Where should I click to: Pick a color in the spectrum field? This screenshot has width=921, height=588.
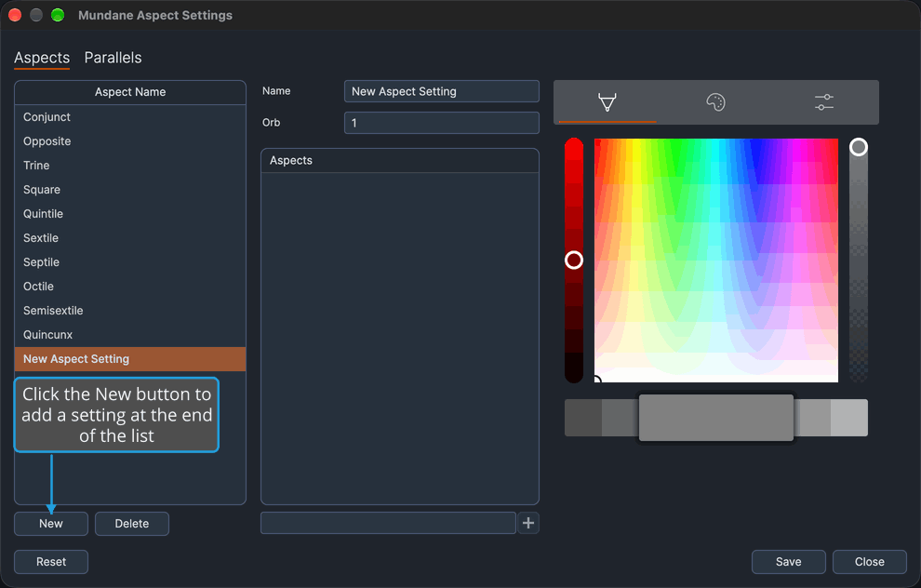click(716, 261)
